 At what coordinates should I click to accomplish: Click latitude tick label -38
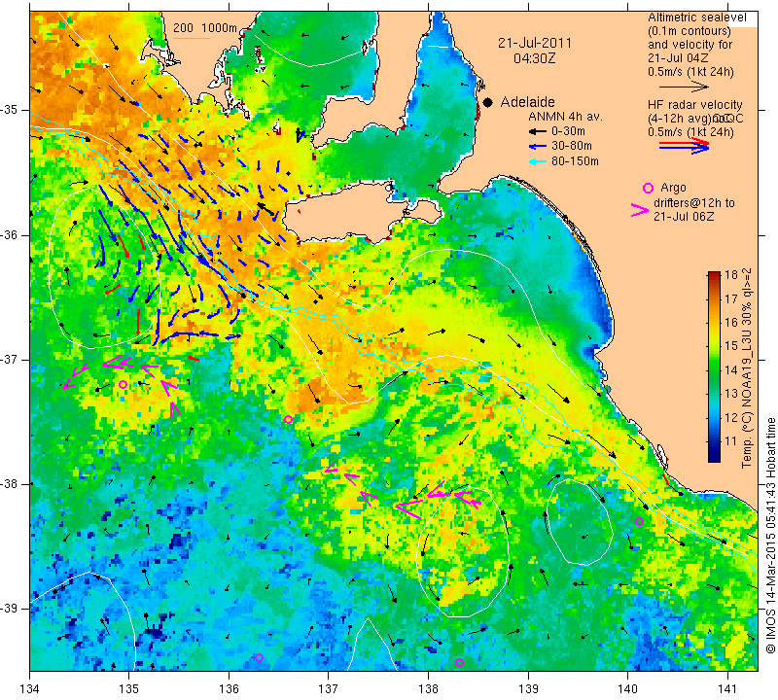click(x=10, y=484)
